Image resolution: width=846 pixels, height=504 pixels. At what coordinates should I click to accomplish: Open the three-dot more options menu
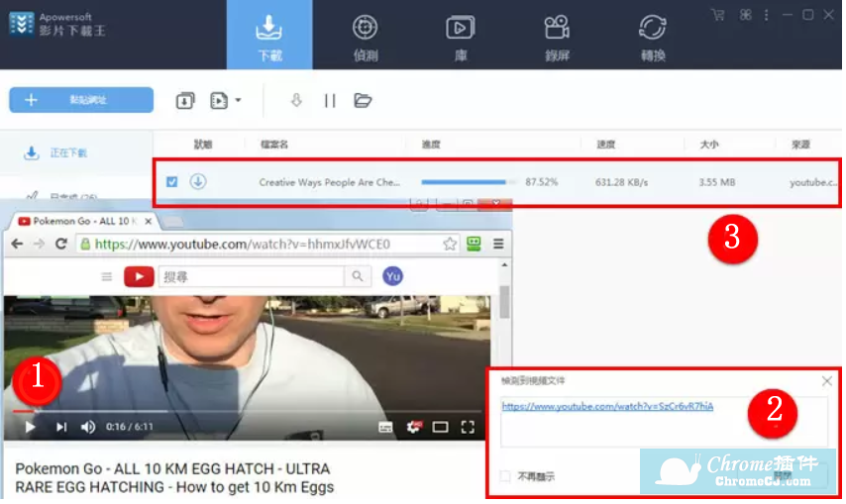[766, 15]
